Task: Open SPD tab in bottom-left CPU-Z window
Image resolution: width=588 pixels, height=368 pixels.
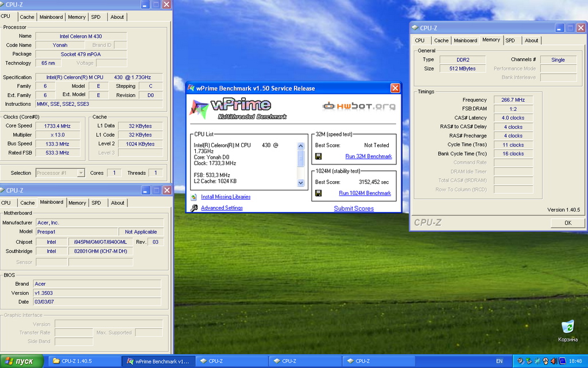Action: (96, 203)
